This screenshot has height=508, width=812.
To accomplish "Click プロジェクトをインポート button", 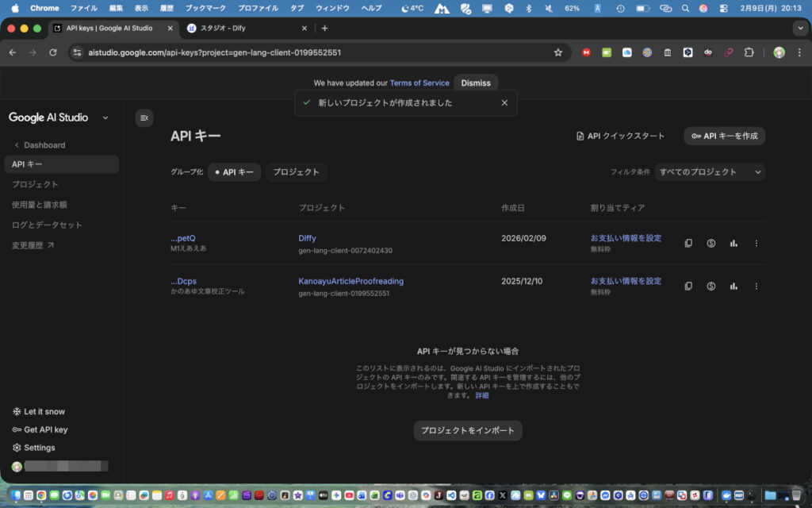I will (467, 430).
